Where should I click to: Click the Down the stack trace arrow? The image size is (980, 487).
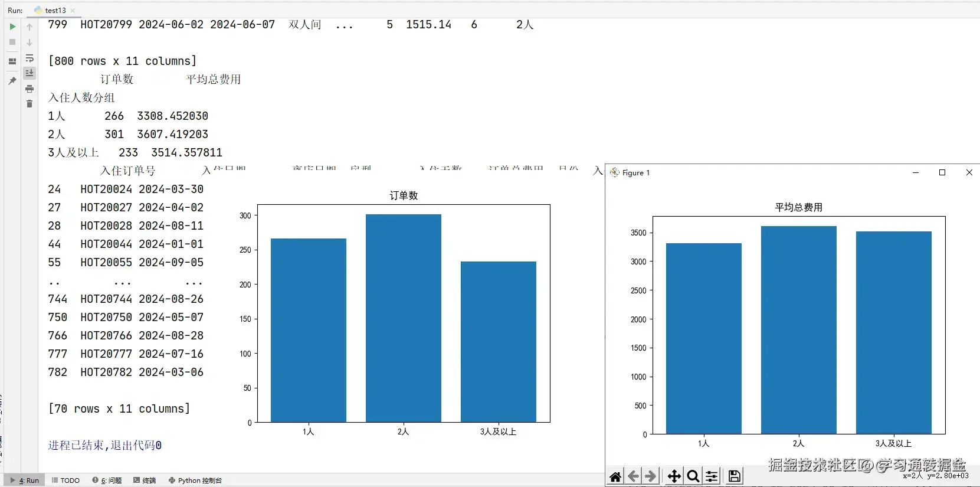[30, 43]
